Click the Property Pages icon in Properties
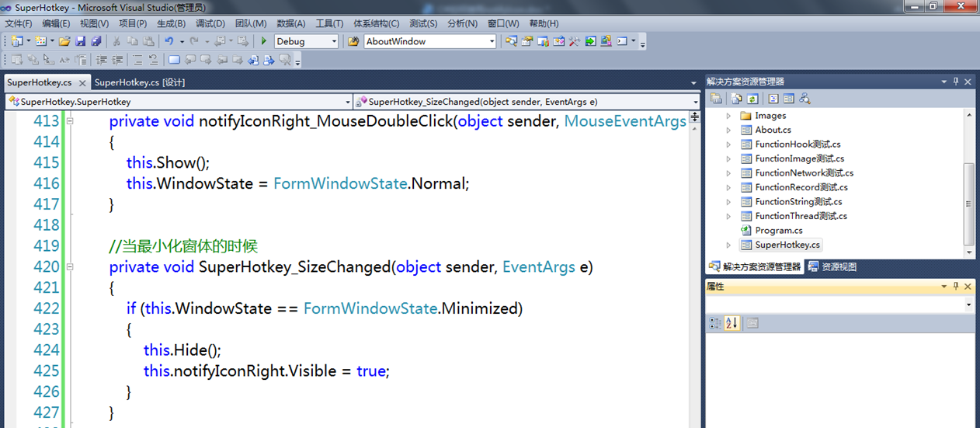 [752, 323]
